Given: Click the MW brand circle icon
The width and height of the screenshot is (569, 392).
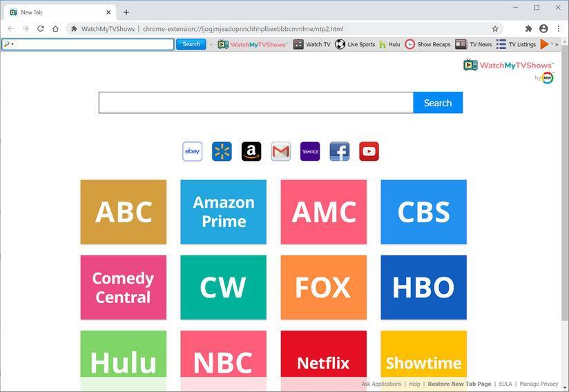Looking at the screenshot, I should [x=547, y=77].
